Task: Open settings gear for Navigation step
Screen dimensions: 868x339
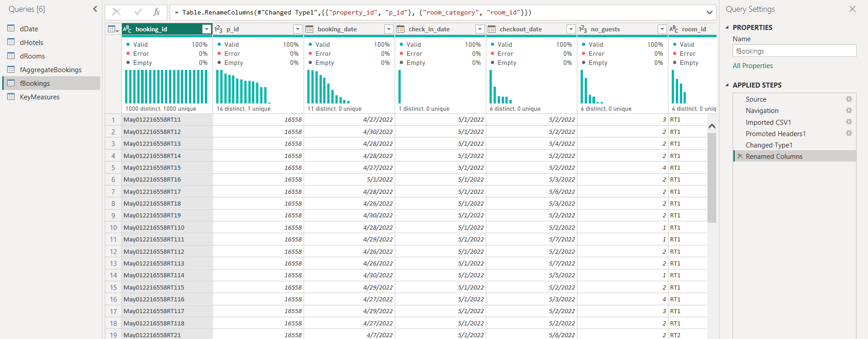Action: (x=849, y=110)
